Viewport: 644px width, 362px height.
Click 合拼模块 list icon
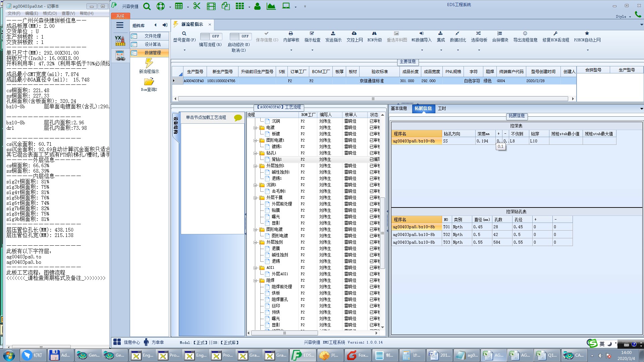pyautogui.click(x=500, y=34)
